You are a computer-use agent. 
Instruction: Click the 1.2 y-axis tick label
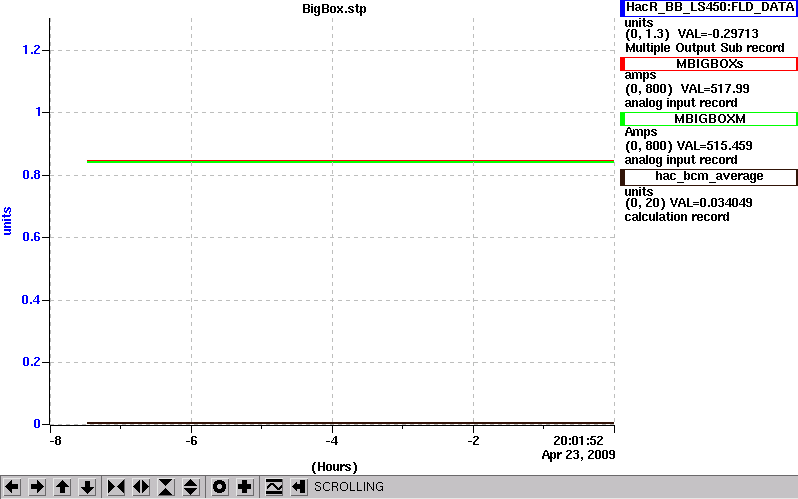31,50
